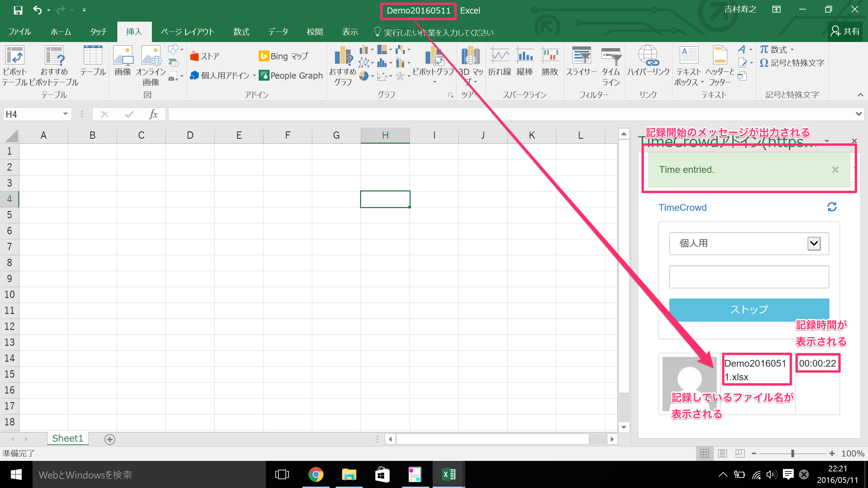Viewport: 868px width, 488px height.
Task: Click the task name input field
Action: 749,277
